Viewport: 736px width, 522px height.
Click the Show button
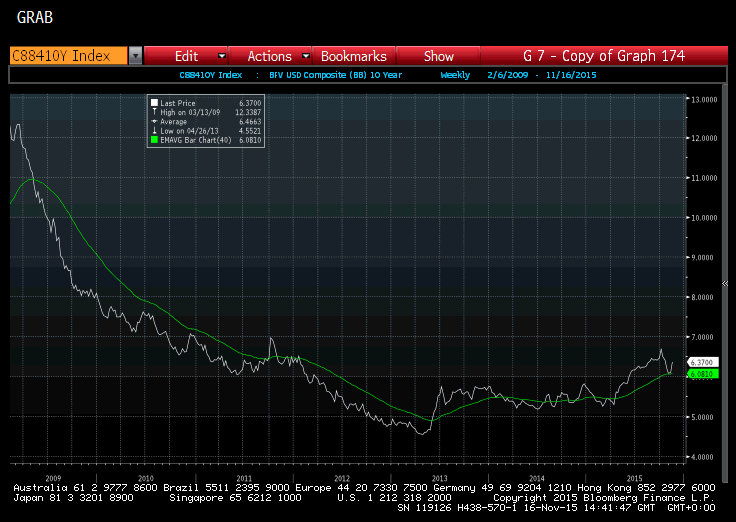tap(438, 56)
